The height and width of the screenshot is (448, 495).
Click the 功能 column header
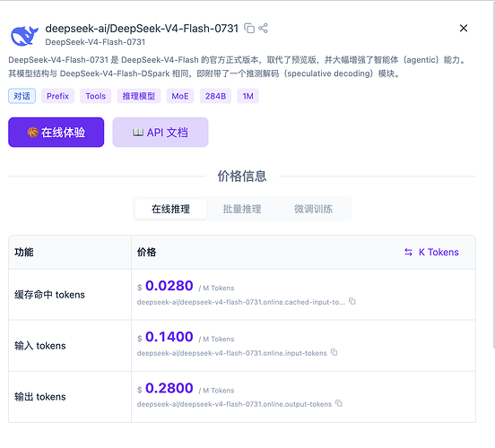(x=24, y=252)
